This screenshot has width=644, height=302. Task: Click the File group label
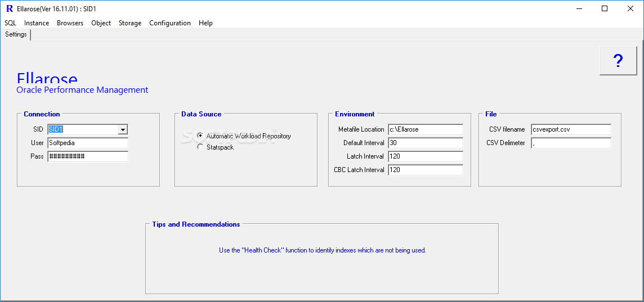click(x=491, y=114)
